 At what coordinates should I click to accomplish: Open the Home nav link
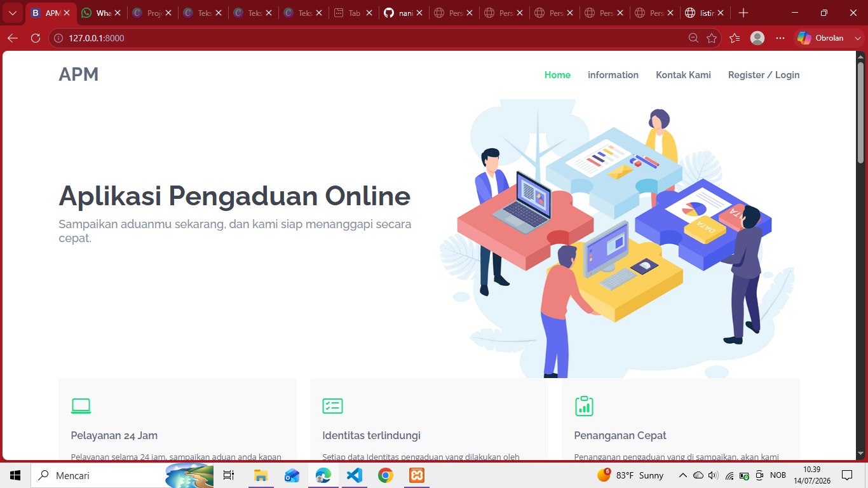coord(557,75)
